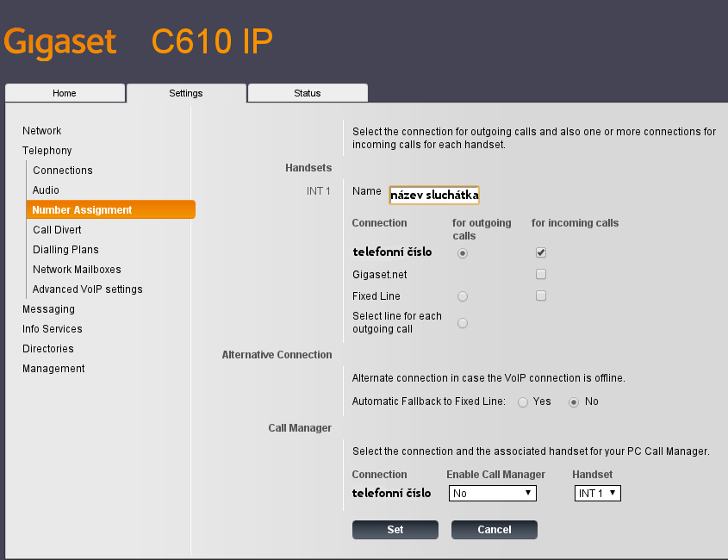Open the Handset INT 1 dropdown
Viewport: 728px width, 560px height.
[x=598, y=494]
